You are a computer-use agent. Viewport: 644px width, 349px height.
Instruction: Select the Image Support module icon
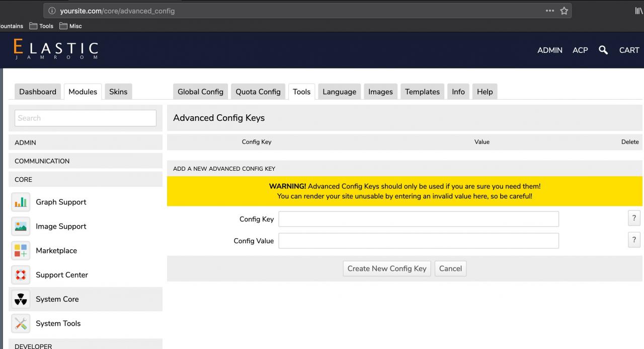click(21, 227)
